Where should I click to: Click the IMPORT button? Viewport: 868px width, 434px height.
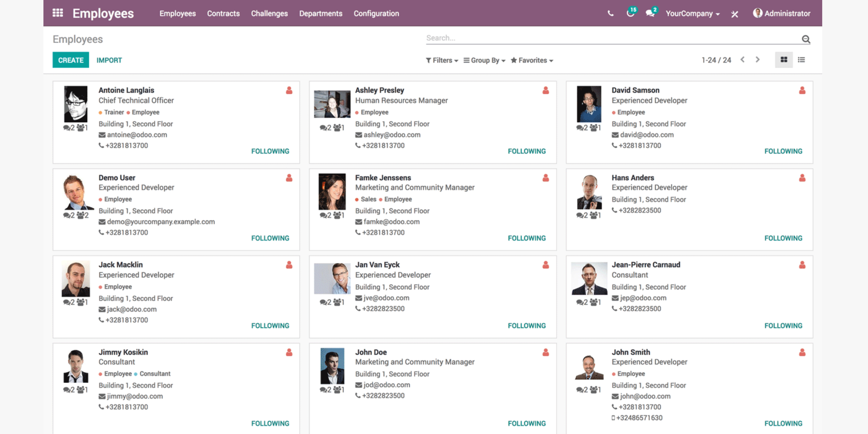pyautogui.click(x=109, y=60)
